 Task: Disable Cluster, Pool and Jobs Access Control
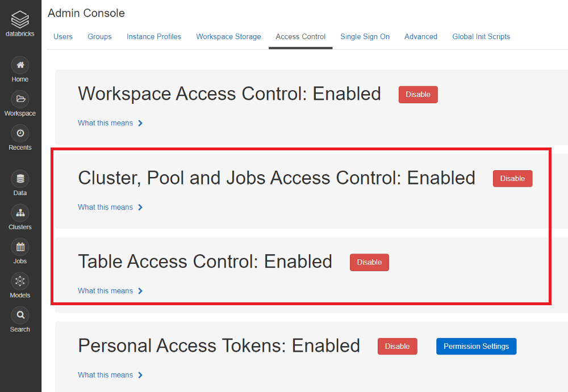pyautogui.click(x=512, y=178)
